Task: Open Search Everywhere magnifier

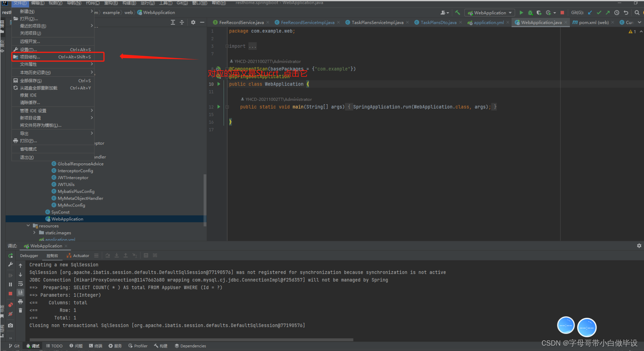Action: coord(637,13)
